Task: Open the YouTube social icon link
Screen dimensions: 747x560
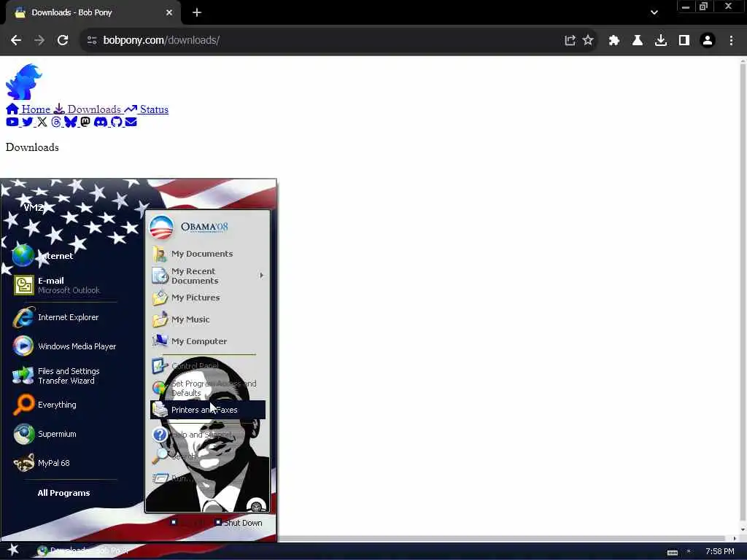Action: tap(12, 122)
